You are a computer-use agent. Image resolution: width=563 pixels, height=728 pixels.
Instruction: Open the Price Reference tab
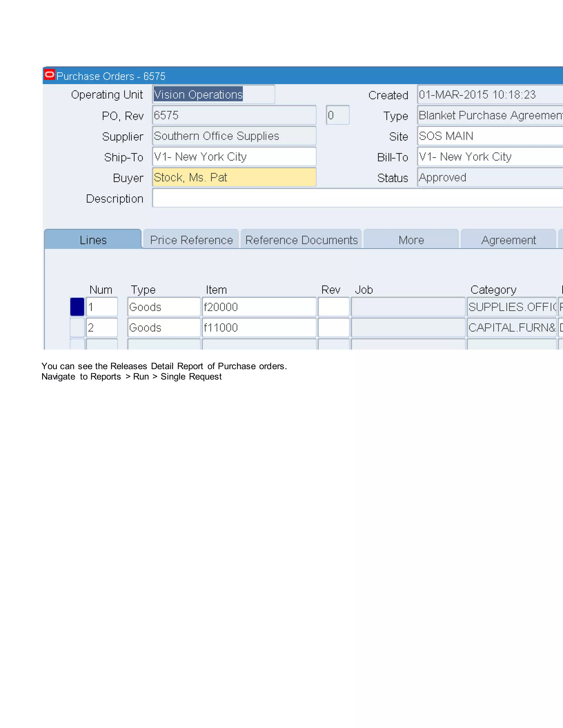coord(191,239)
